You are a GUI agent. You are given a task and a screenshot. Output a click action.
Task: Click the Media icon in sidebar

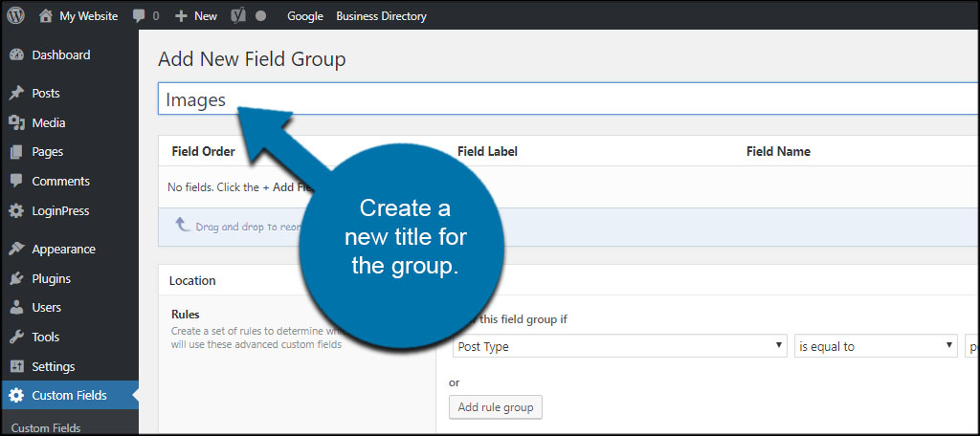[16, 123]
